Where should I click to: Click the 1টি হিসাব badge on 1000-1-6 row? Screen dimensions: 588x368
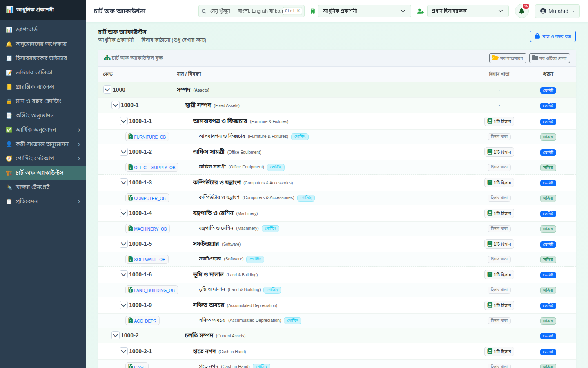(x=499, y=275)
